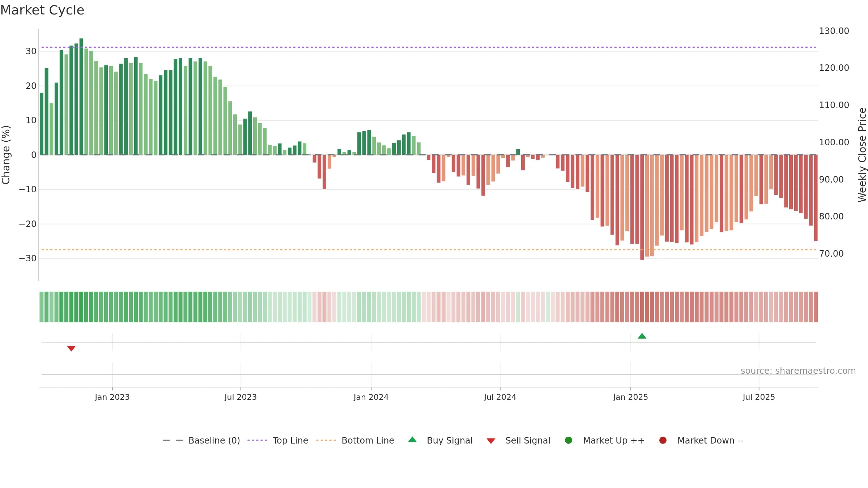This screenshot has height=488, width=868.
Task: Click the −30 tick on the Change axis
Action: coord(28,258)
